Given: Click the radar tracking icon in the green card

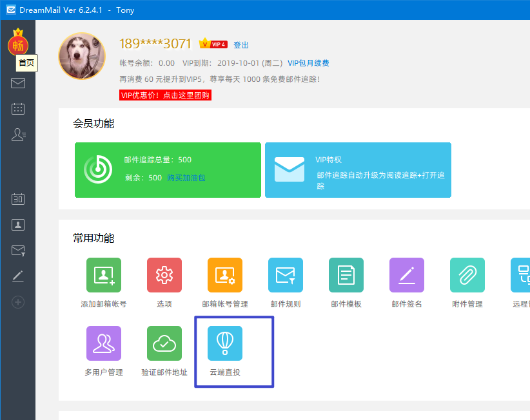Looking at the screenshot, I should (x=98, y=169).
